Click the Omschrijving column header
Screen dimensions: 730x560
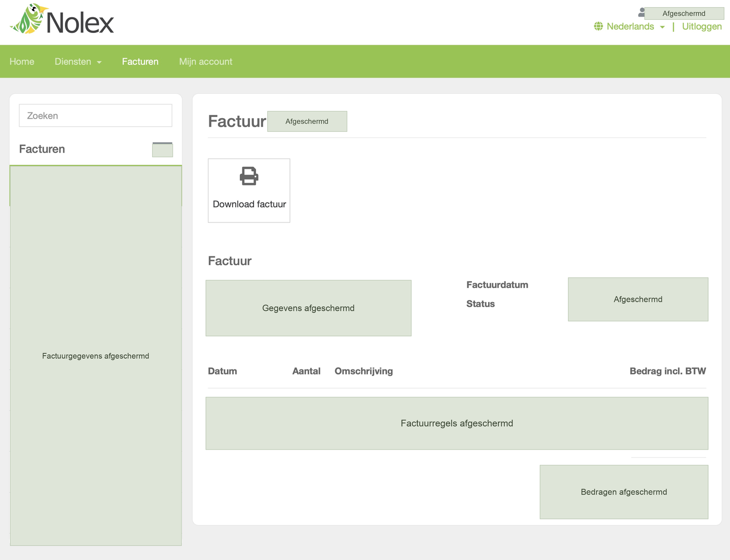363,371
